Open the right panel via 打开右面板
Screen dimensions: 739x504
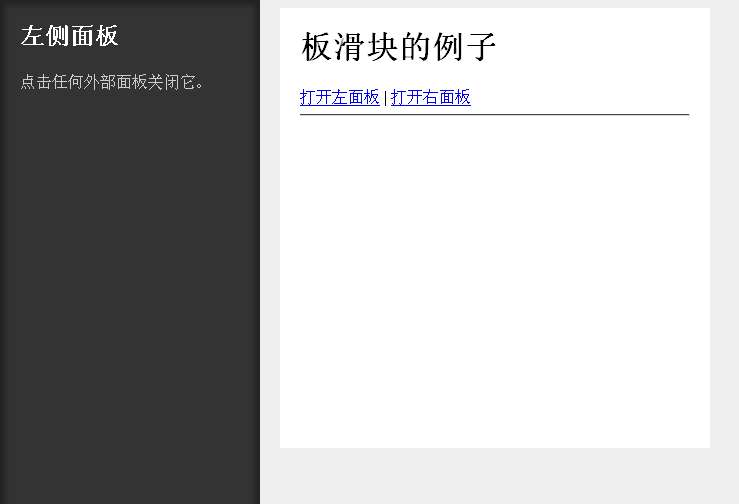pos(430,97)
